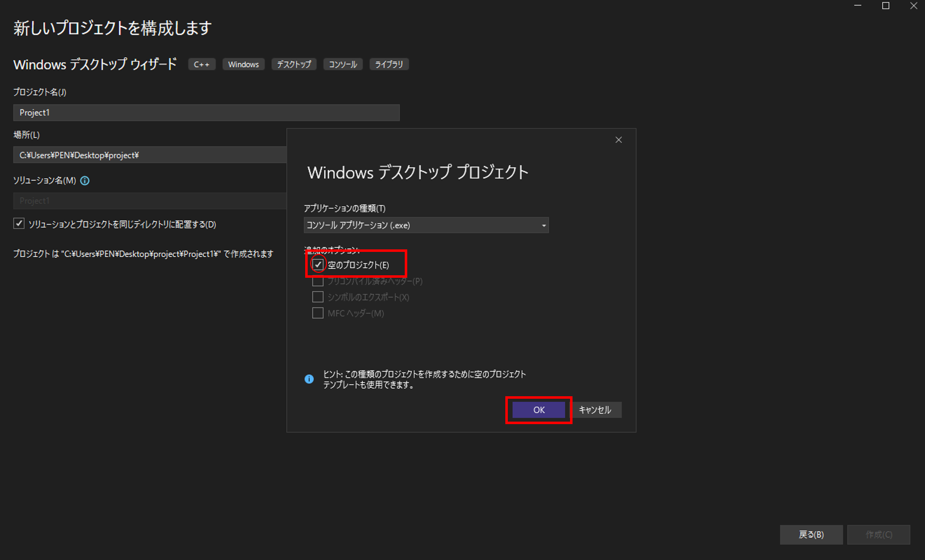Viewport: 925px width, 560px height.
Task: Click the コンソール tag
Action: point(343,64)
